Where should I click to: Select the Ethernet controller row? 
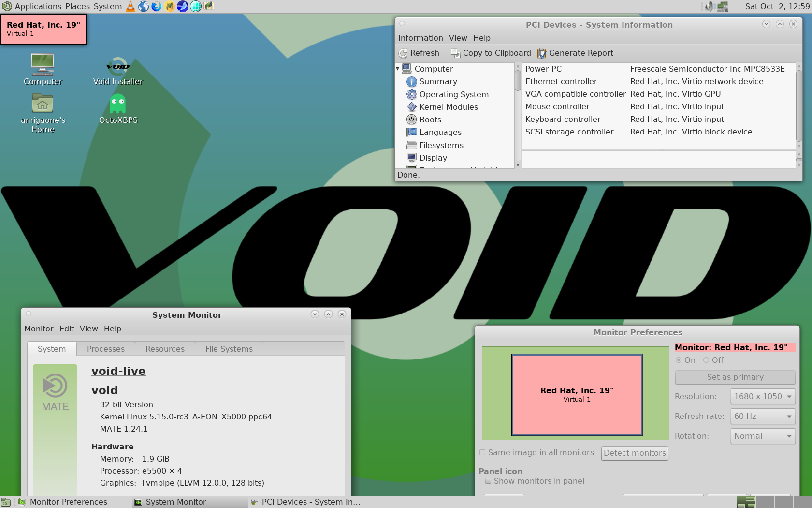coord(658,82)
